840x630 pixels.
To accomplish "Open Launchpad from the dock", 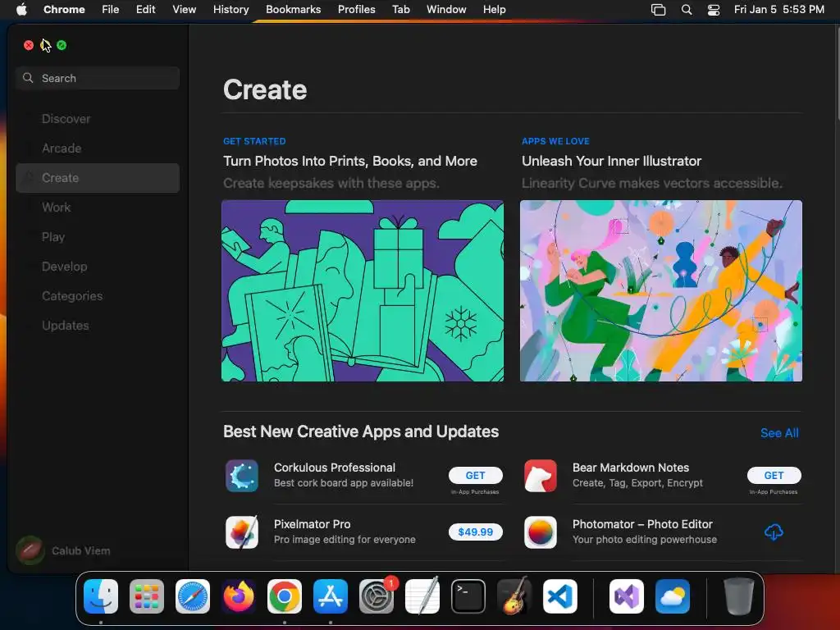I will point(147,596).
